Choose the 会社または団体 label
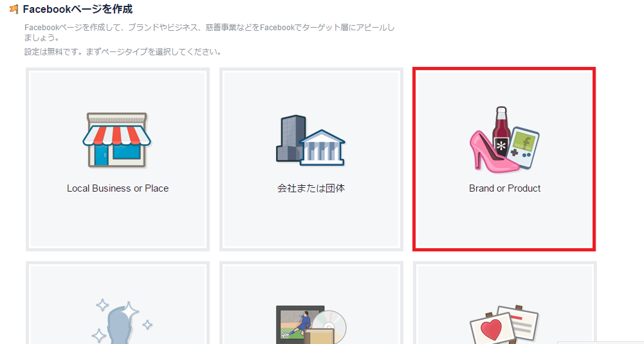The width and height of the screenshot is (644, 344). tap(311, 188)
